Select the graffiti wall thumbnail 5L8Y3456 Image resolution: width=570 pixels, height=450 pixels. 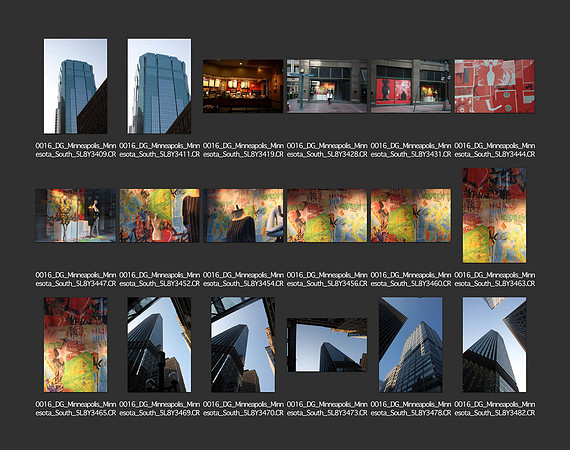(x=327, y=216)
